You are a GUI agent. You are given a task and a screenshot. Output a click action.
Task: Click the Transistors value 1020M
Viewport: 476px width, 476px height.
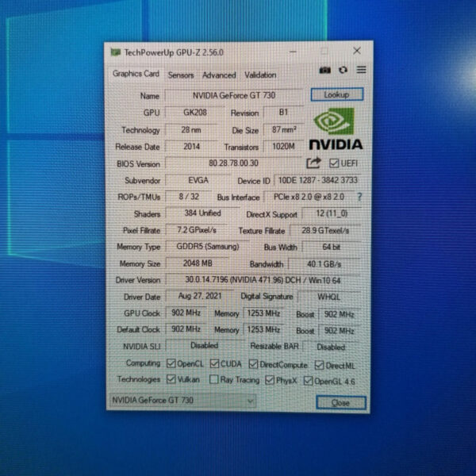click(x=283, y=147)
